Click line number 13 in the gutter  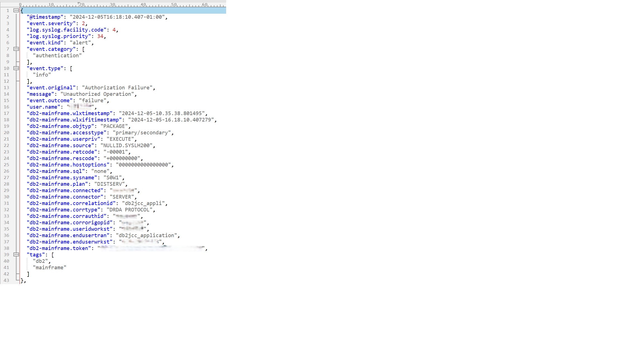point(6,87)
